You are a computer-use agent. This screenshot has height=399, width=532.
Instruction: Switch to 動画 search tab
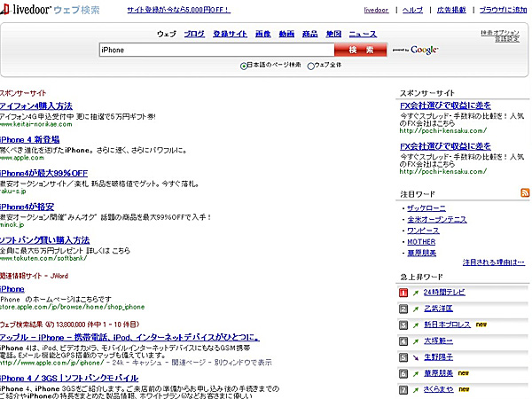pyautogui.click(x=286, y=34)
